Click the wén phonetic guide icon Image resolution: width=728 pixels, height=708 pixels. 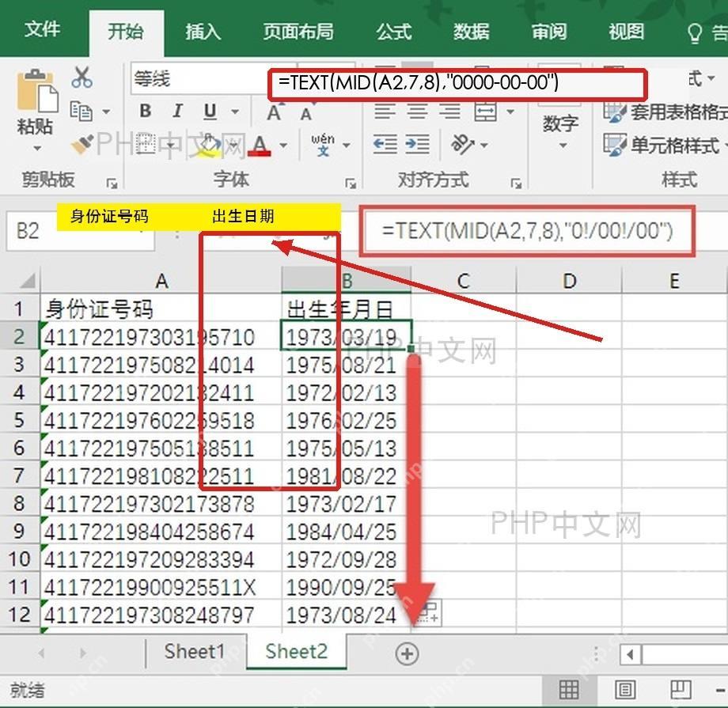coord(323,145)
